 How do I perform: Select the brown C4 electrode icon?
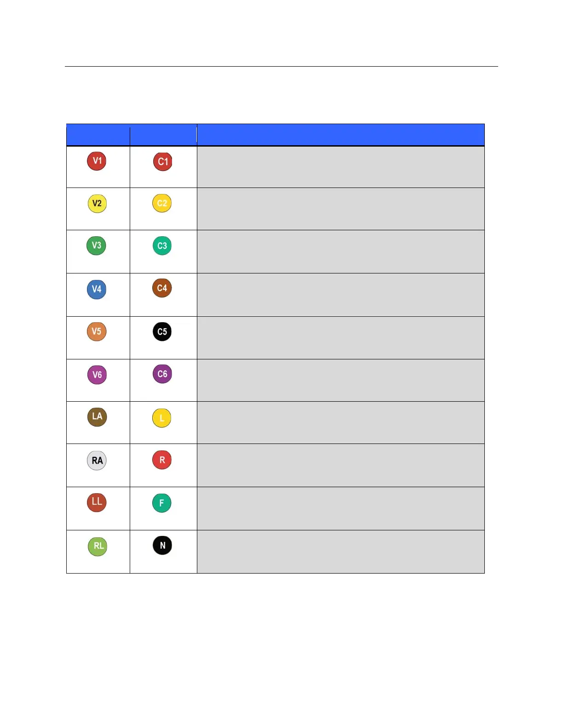click(162, 288)
